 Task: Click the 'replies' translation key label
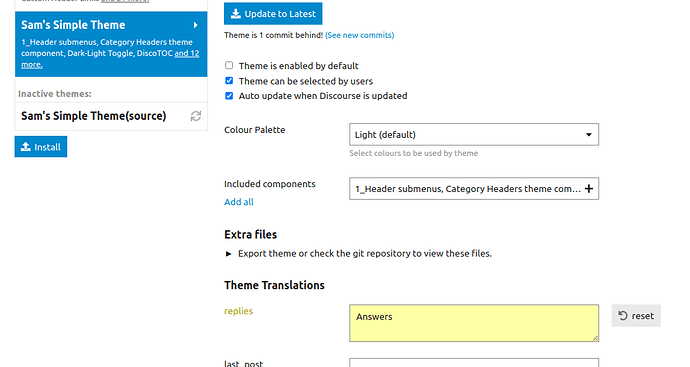pos(239,311)
